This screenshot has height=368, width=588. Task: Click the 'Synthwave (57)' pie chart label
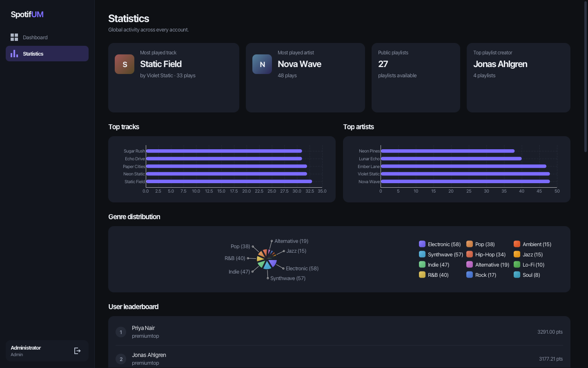288,278
